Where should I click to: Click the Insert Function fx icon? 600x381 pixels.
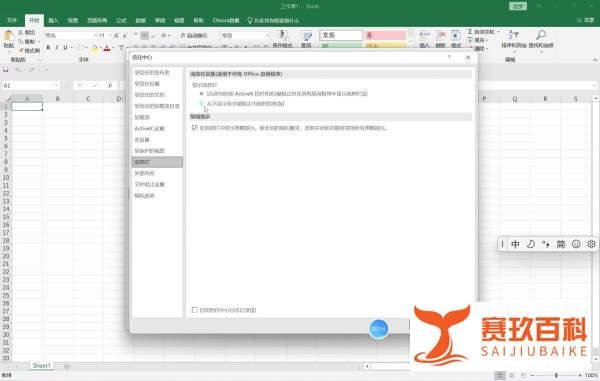(x=110, y=85)
